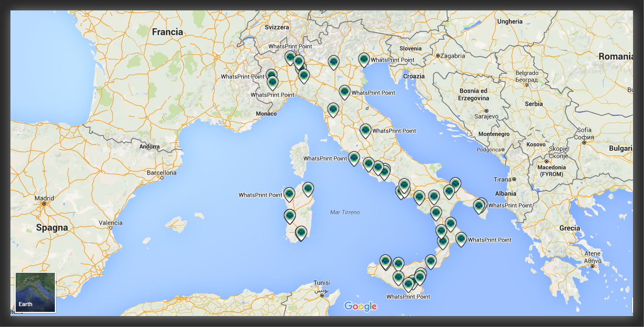Select the Monaco label
The height and width of the screenshot is (327, 644).
tap(267, 114)
